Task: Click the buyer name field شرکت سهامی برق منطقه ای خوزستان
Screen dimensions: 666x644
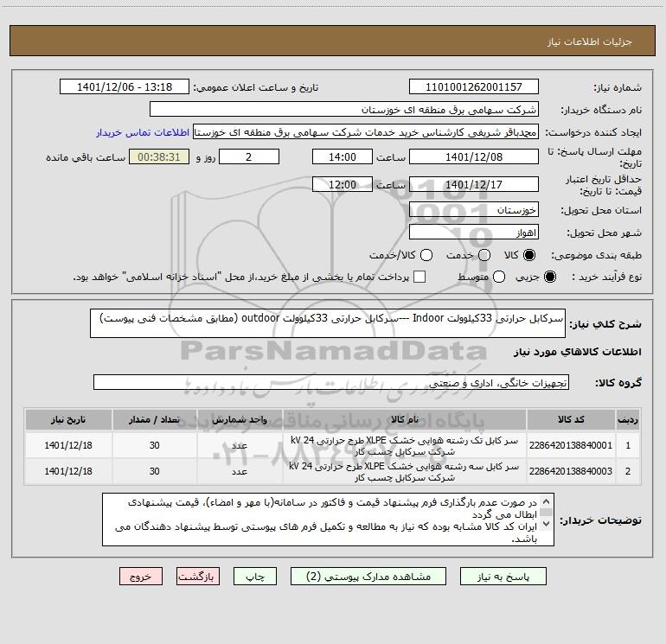Action: pyautogui.click(x=344, y=109)
